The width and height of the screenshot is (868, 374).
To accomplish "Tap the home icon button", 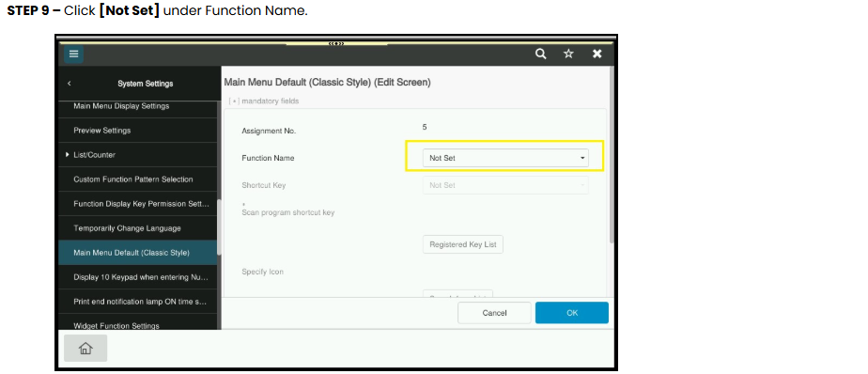I will 85,348.
